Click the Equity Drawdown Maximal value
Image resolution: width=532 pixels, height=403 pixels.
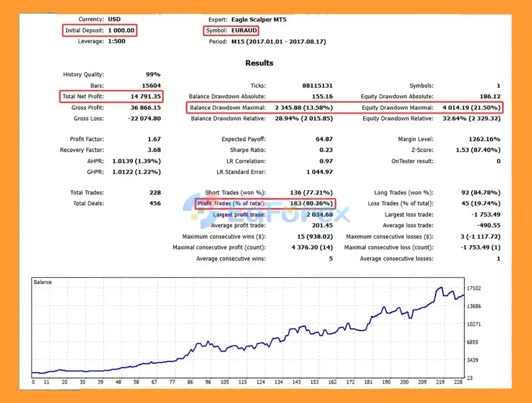pyautogui.click(x=471, y=108)
